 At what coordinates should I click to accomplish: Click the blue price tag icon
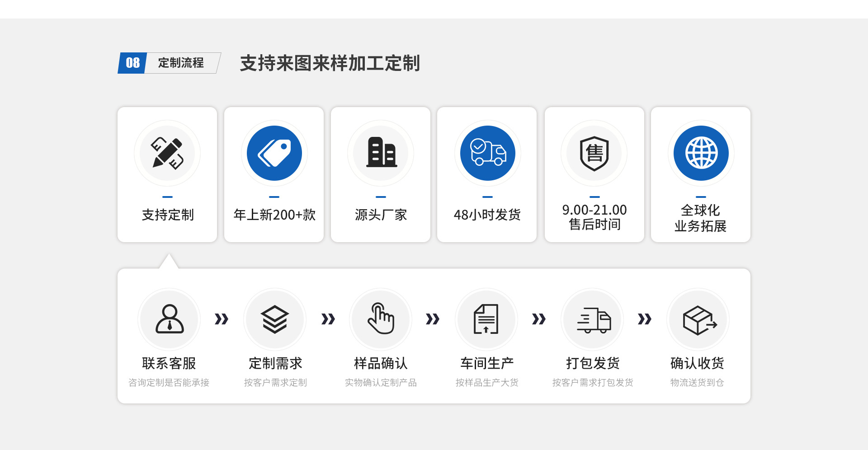click(x=274, y=153)
